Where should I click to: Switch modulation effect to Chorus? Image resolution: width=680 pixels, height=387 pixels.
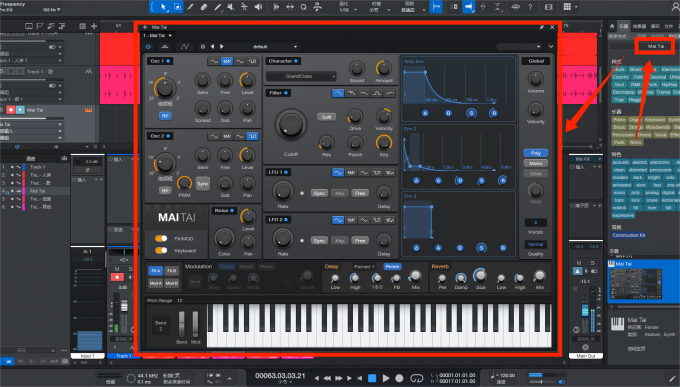coord(226,267)
